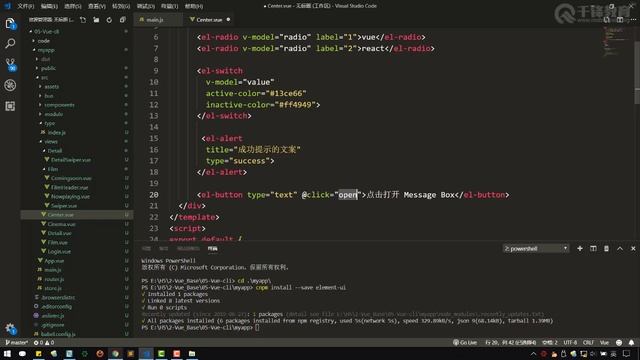
Task: Expand the public folder
Action: [48, 68]
